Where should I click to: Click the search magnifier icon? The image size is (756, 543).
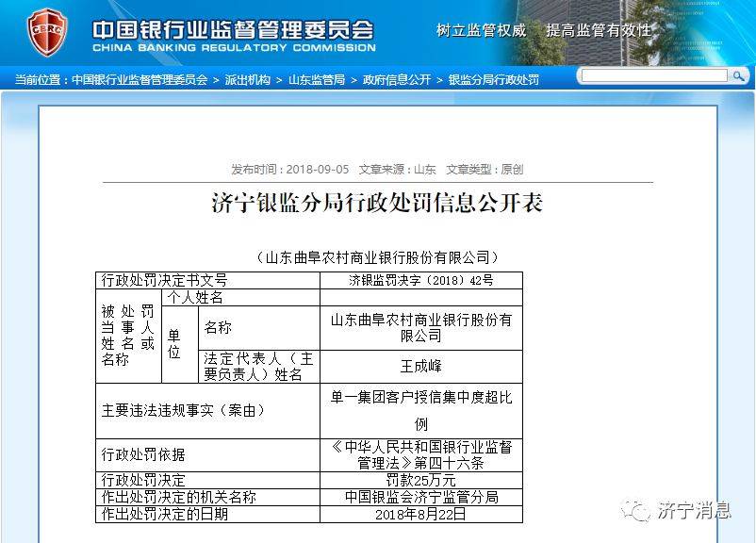(x=738, y=76)
